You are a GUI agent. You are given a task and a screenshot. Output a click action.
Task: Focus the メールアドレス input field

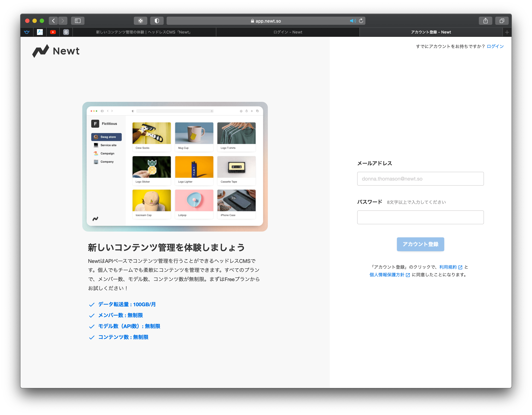point(420,179)
